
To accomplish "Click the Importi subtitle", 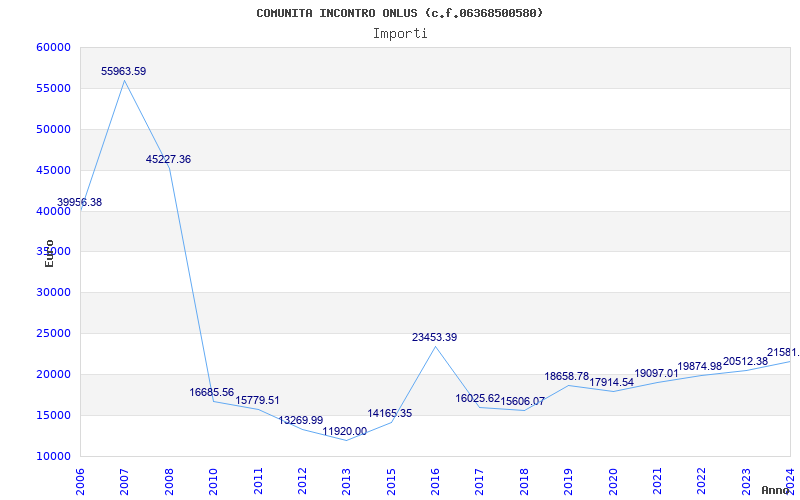I will coord(400,34).
